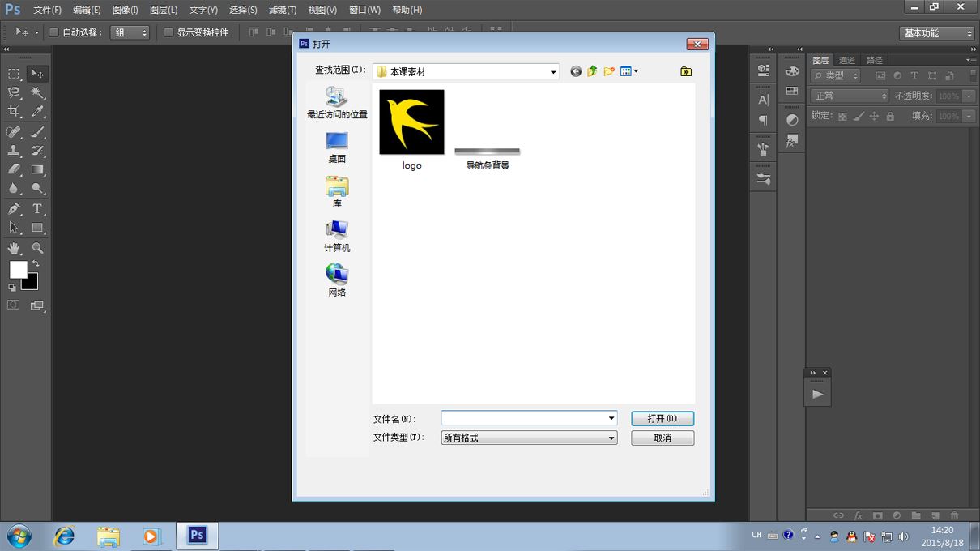Open the 窗口(W) menu
The width and height of the screenshot is (980, 551).
tap(364, 10)
